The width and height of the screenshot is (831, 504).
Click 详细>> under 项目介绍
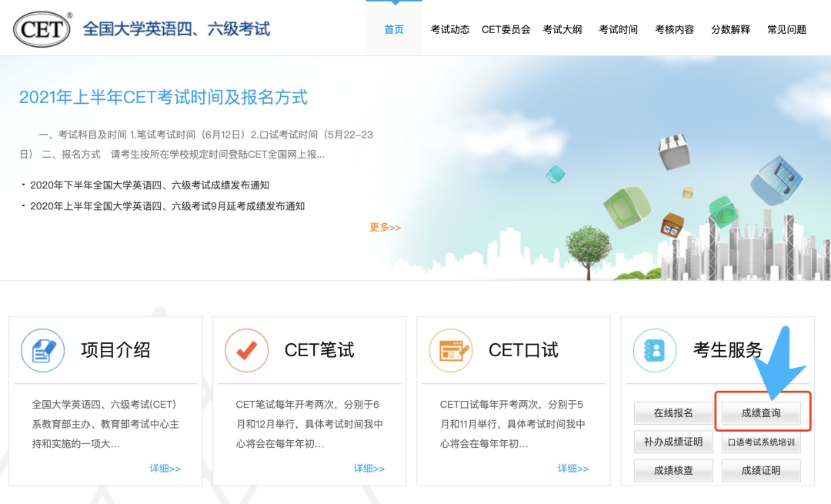(165, 469)
